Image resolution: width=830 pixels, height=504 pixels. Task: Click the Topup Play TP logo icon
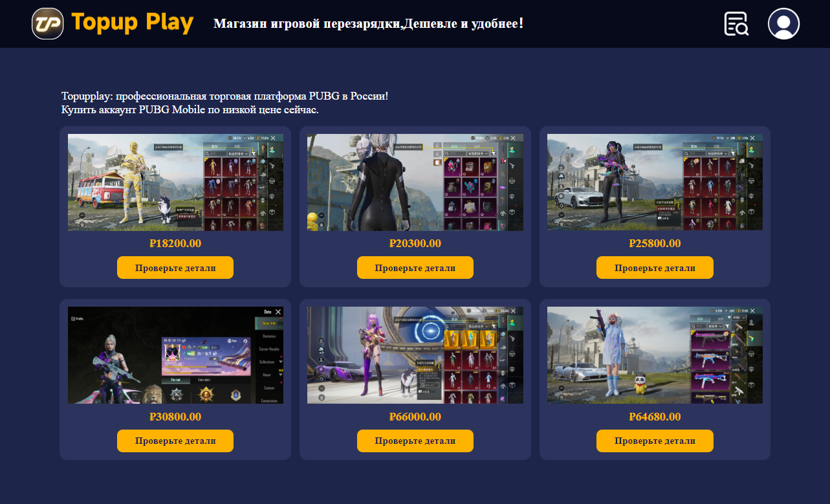[47, 23]
